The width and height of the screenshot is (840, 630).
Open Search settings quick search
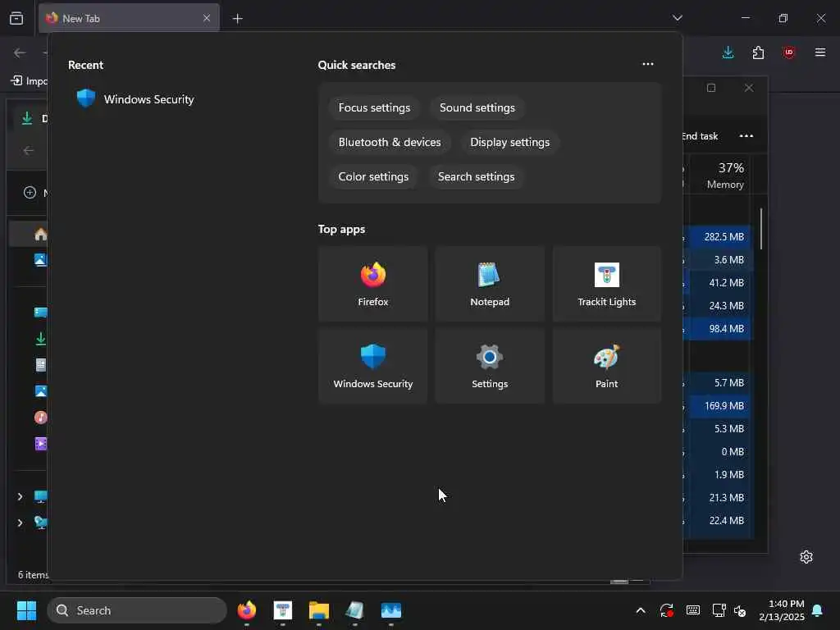click(476, 176)
